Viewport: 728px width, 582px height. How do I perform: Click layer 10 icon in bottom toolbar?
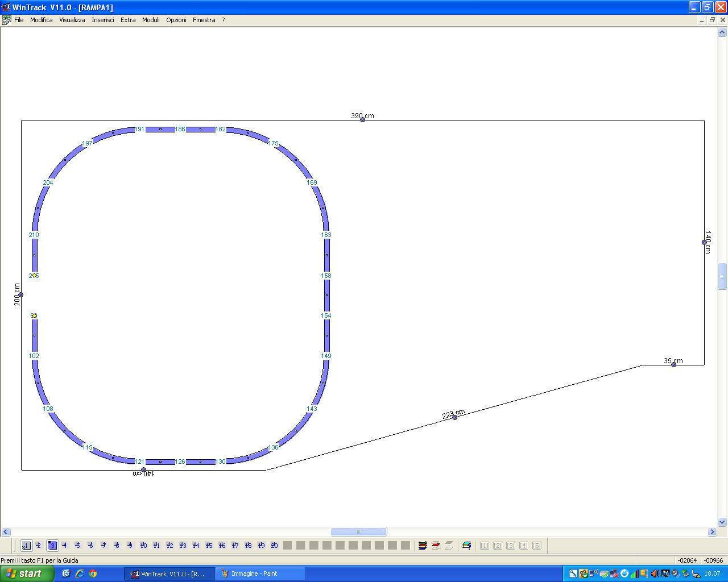[x=143, y=546]
